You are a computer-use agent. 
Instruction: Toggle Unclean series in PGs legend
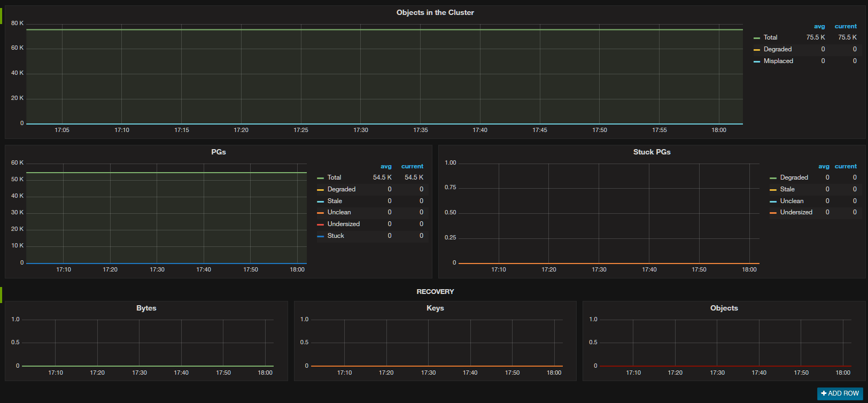339,212
